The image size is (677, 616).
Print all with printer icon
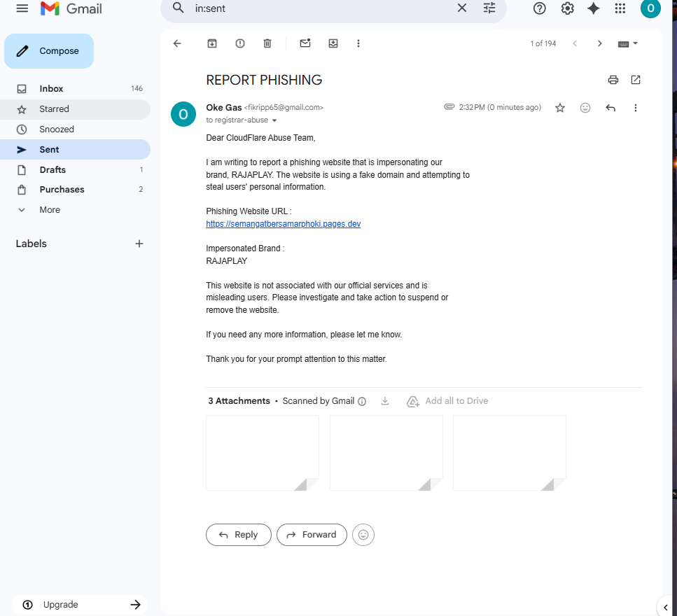pyautogui.click(x=613, y=80)
